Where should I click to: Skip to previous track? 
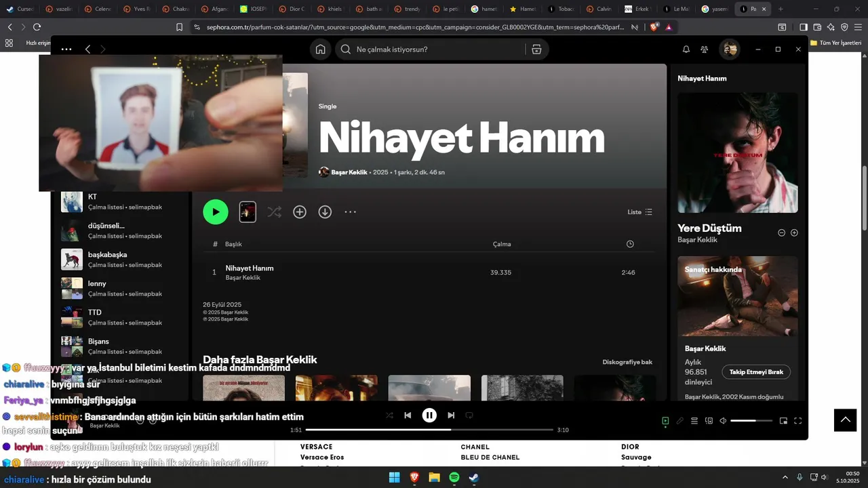(x=408, y=415)
